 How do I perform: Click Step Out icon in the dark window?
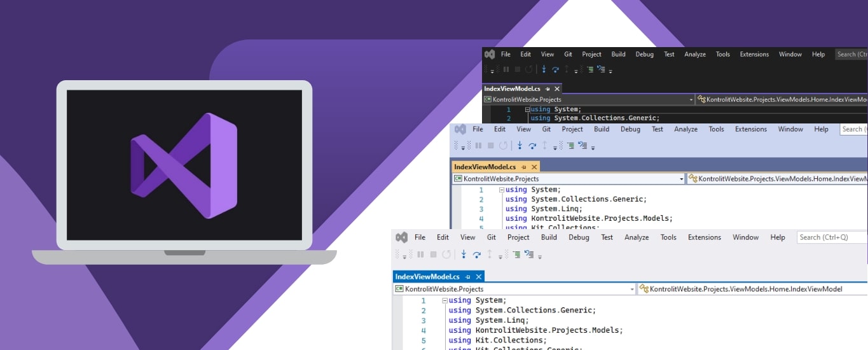[x=567, y=69]
